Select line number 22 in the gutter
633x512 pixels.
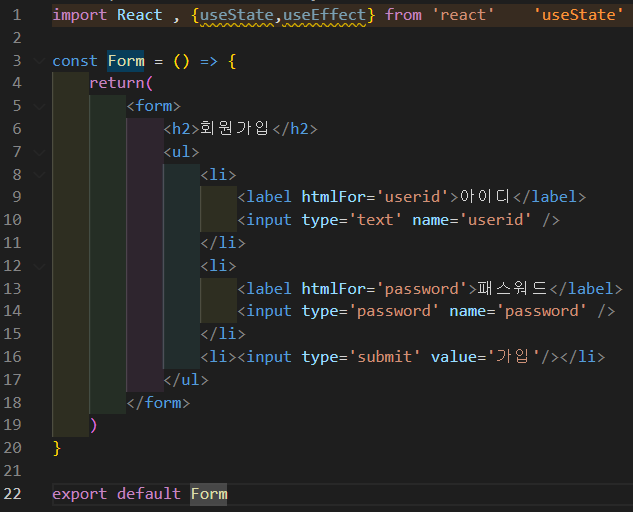tap(13, 494)
